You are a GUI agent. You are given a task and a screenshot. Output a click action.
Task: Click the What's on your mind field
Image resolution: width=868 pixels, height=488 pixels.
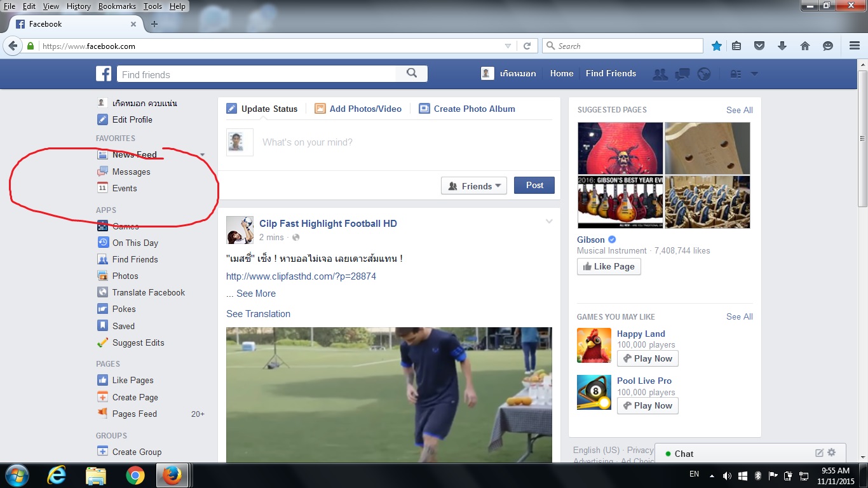[x=407, y=142]
